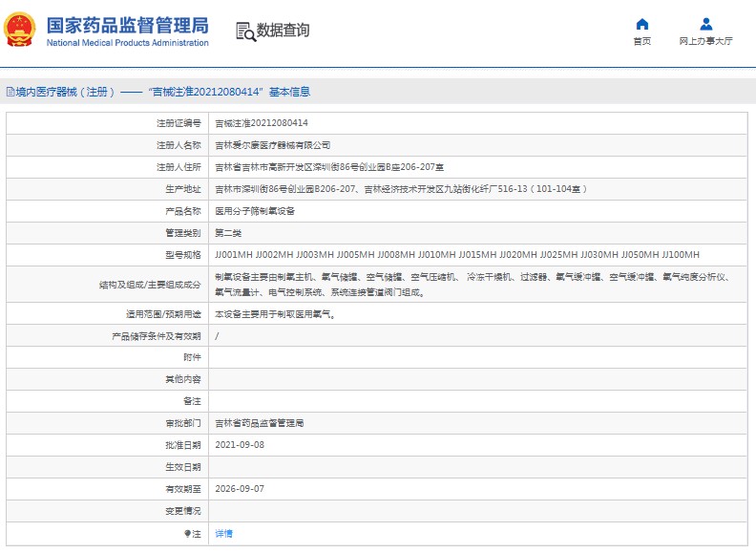This screenshot has height=553, width=756.
Task: Open the 详情 details link
Action: [x=223, y=533]
